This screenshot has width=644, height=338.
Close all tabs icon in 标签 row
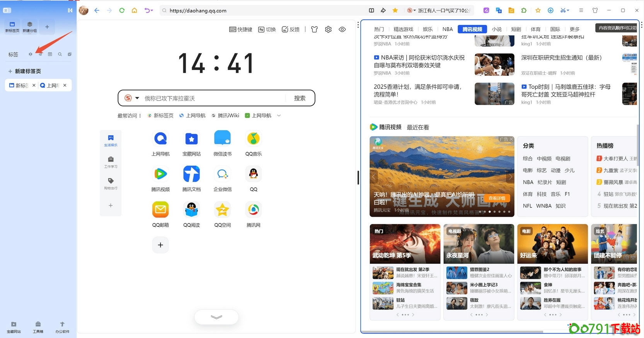point(70,54)
